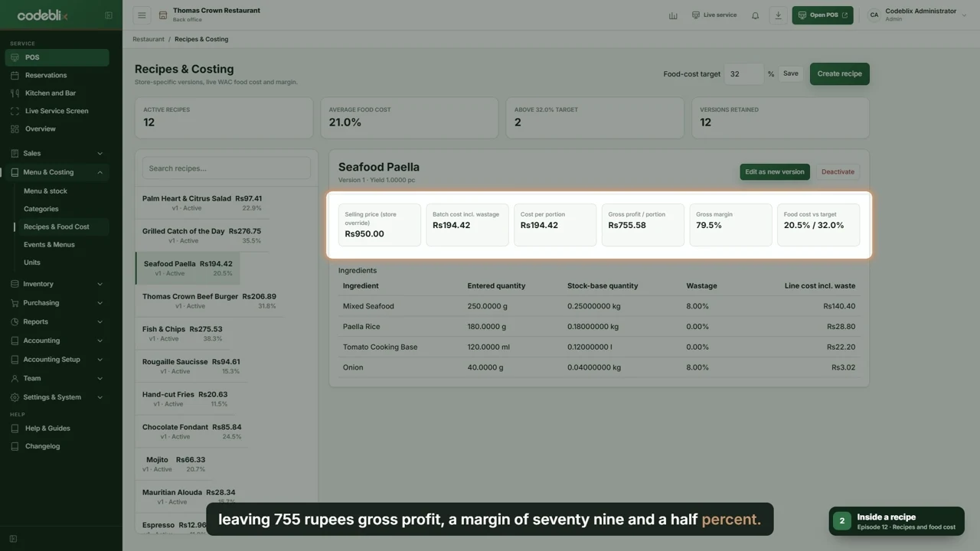Select Palm Heart & Citrus Salad recipe
Screen dimensions: 980x551
202,203
